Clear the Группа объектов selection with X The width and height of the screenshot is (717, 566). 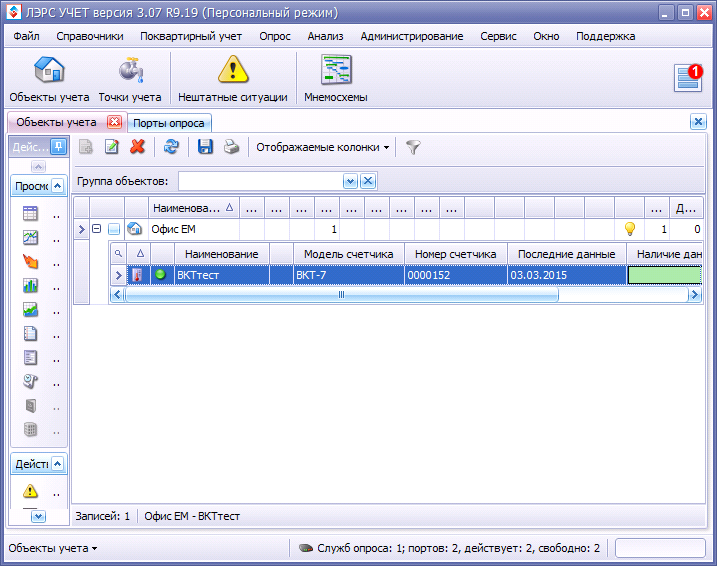pos(368,181)
